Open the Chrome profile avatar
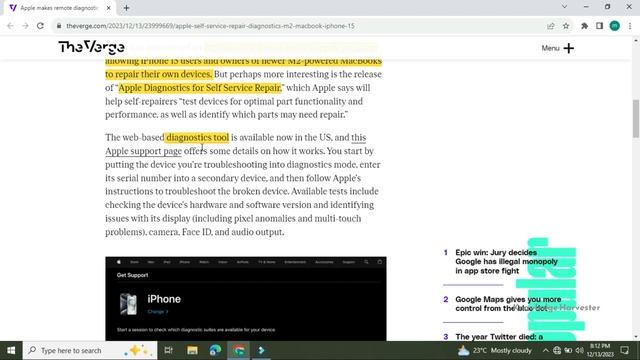 point(615,26)
